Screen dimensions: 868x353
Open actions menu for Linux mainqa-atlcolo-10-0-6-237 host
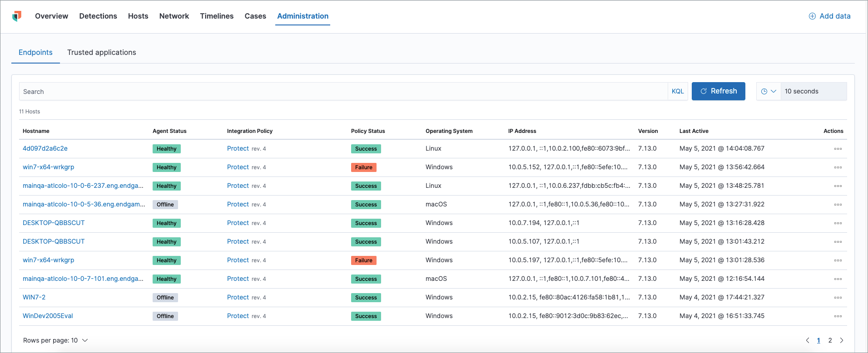838,186
